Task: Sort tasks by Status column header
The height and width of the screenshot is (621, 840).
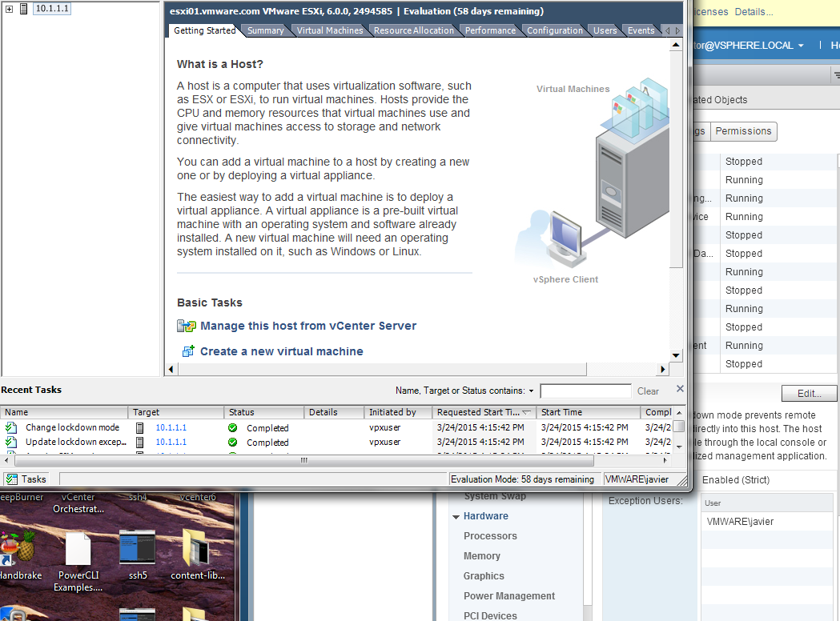Action: pos(263,412)
